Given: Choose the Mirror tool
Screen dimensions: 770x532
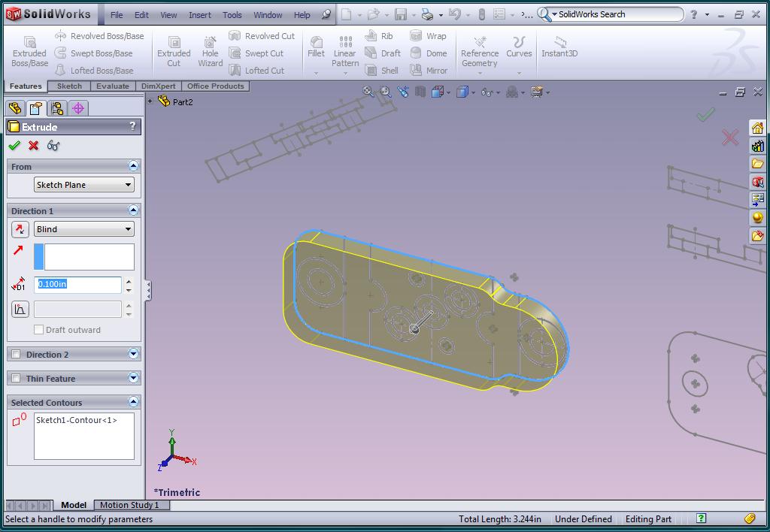Looking at the screenshot, I should 429,70.
